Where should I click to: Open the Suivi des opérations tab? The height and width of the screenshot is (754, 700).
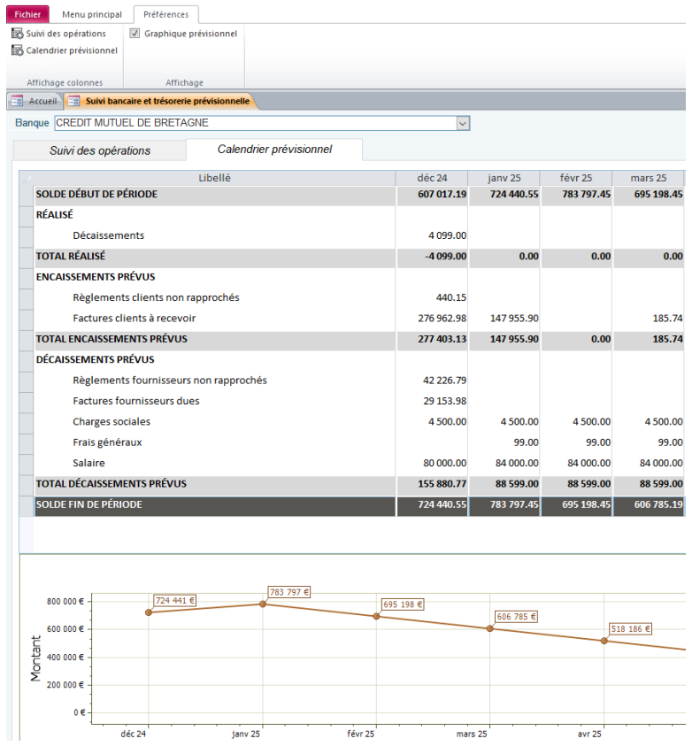(99, 150)
